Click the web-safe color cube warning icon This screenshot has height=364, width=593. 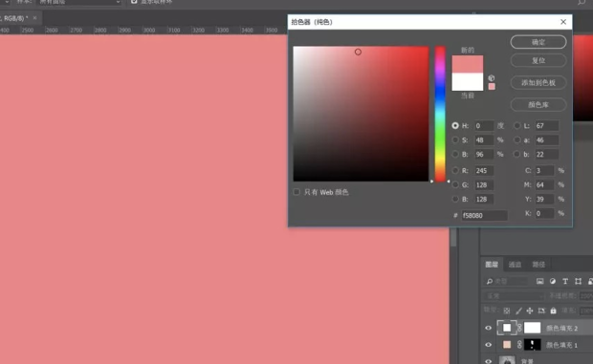coord(492,77)
